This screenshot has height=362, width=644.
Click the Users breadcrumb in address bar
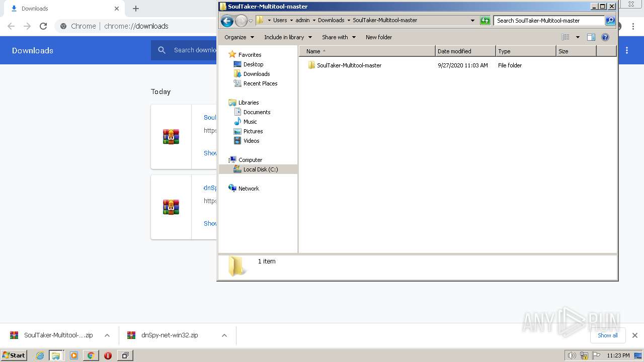280,21
